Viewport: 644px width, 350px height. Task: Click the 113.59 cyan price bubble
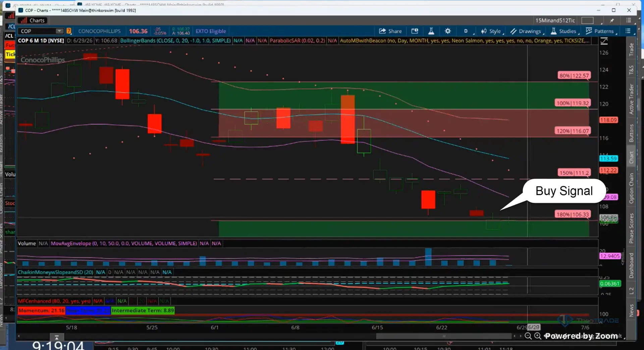point(608,158)
